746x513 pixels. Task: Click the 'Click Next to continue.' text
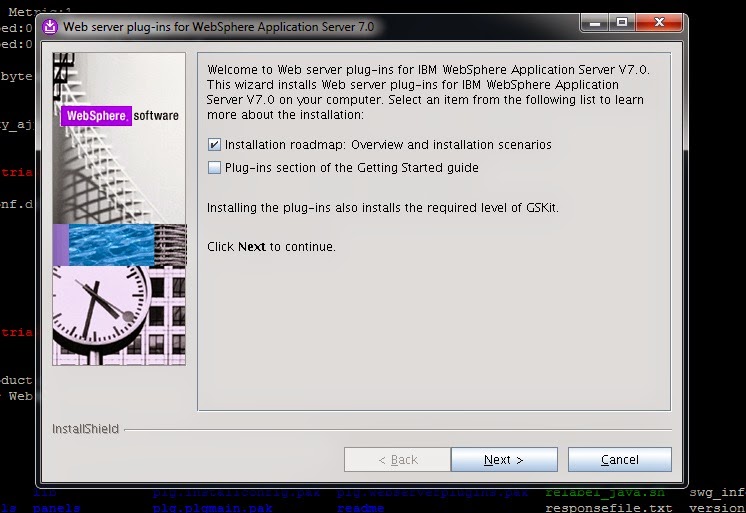pyautogui.click(x=271, y=247)
